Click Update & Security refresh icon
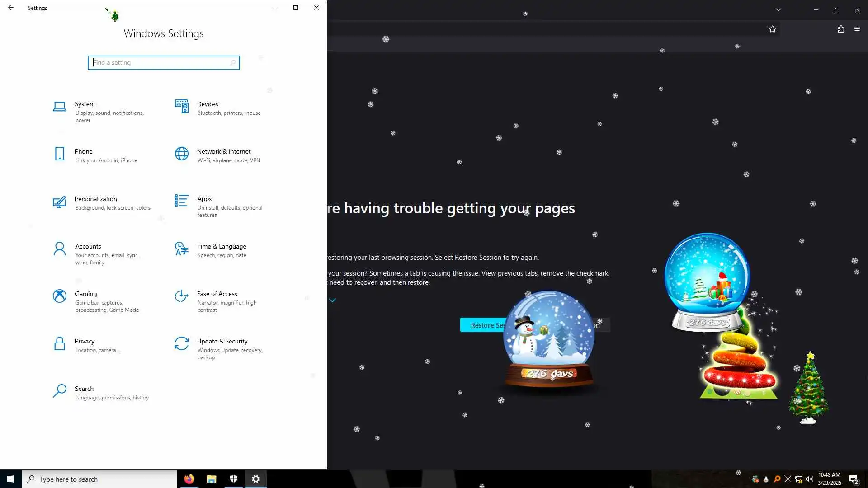The width and height of the screenshot is (868, 488). pos(182,344)
